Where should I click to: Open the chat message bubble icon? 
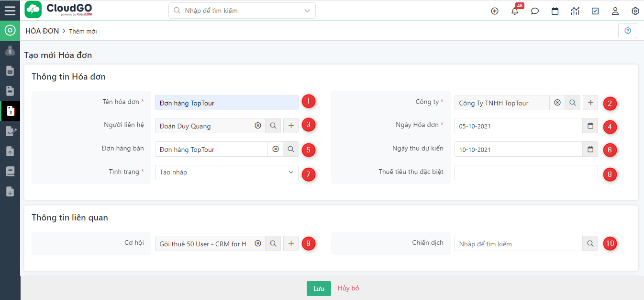tap(535, 11)
